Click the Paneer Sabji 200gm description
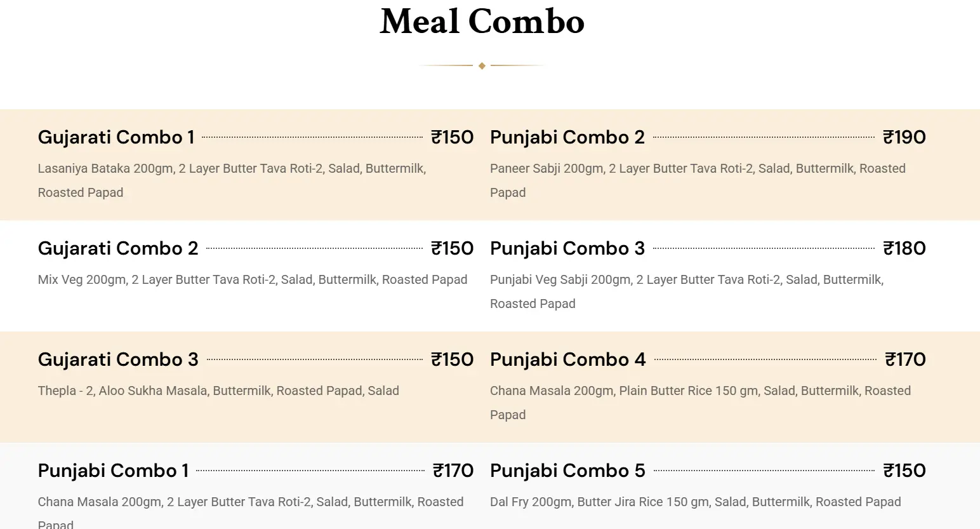Viewport: 980px width, 529px height. click(698, 180)
